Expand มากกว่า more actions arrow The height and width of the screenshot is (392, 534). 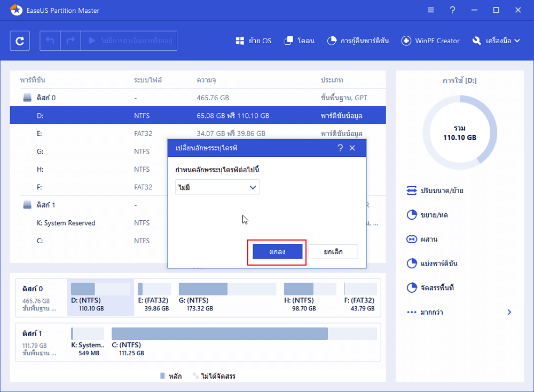[509, 312]
